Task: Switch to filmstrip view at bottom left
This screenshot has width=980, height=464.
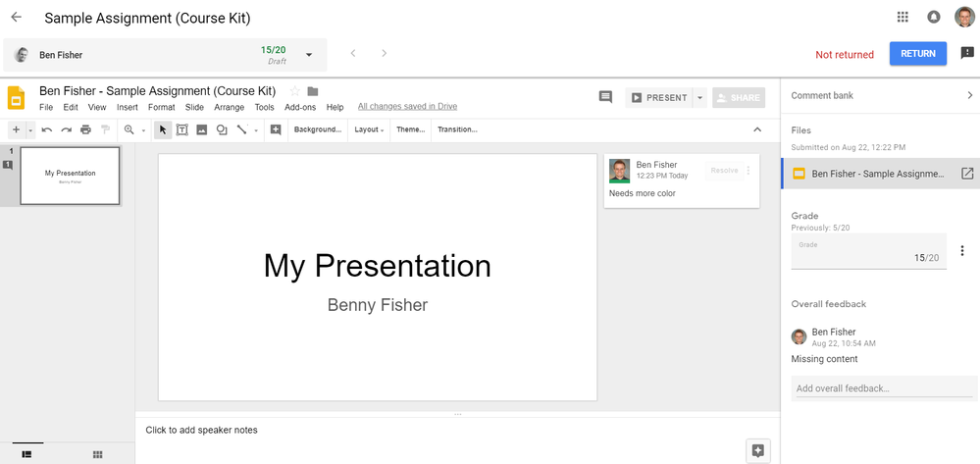Action: pyautogui.click(x=26, y=454)
